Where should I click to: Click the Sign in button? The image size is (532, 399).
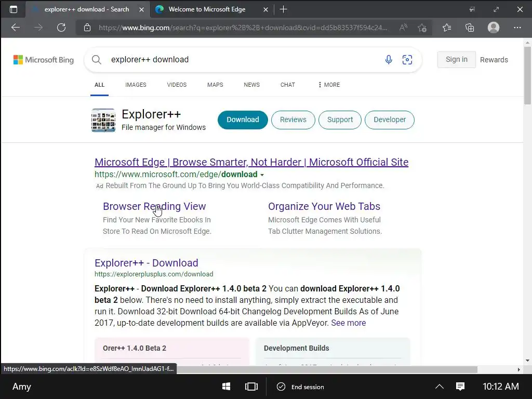(x=456, y=60)
